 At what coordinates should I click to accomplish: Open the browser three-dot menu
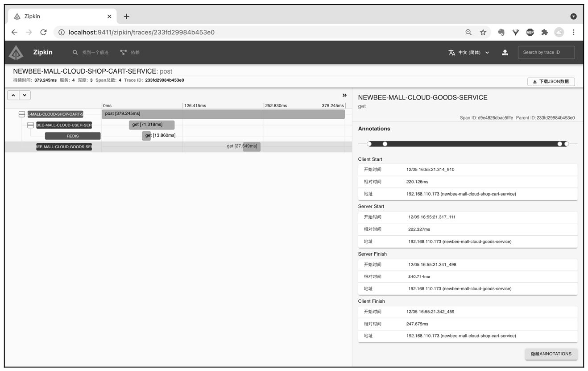pos(574,32)
